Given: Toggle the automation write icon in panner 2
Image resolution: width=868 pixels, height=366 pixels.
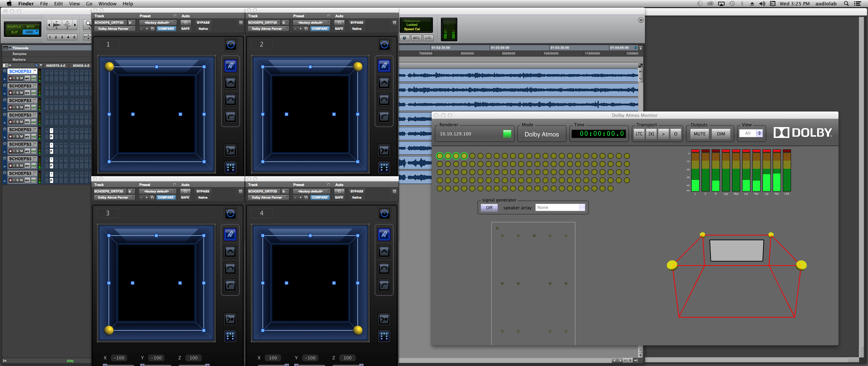Looking at the screenshot, I should click(384, 66).
